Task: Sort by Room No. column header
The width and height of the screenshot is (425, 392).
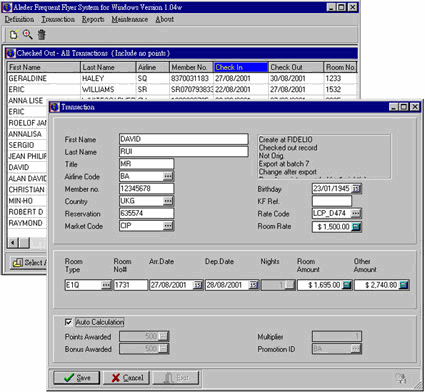Action: [x=340, y=67]
